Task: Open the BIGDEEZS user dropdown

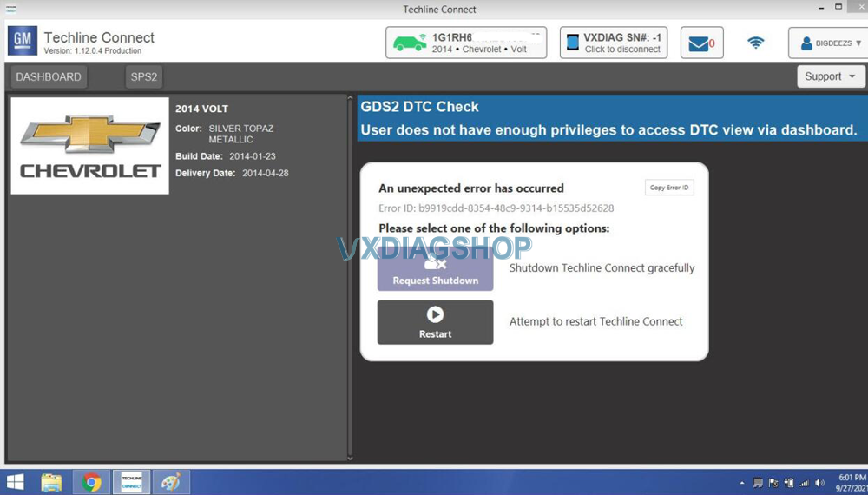Action: pyautogui.click(x=829, y=43)
